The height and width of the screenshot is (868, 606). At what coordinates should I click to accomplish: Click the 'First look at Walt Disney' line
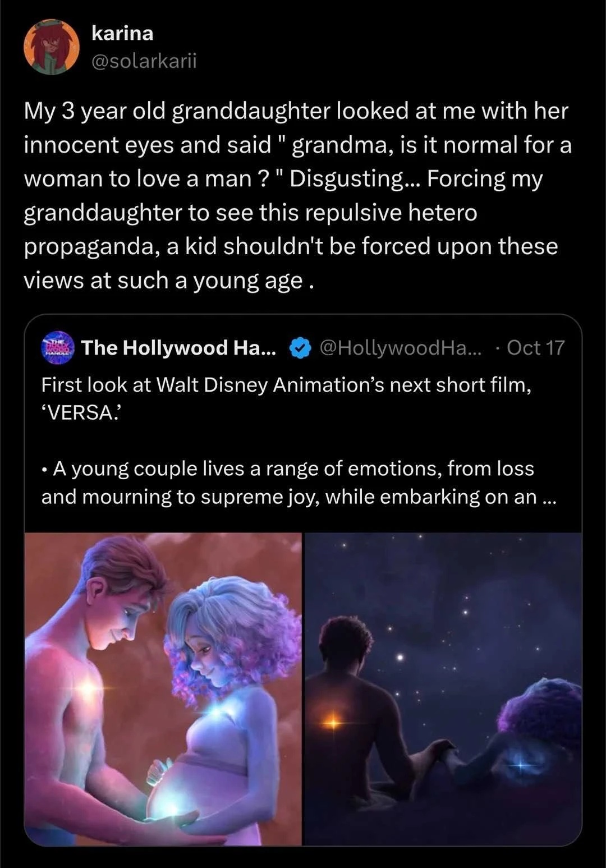(286, 385)
